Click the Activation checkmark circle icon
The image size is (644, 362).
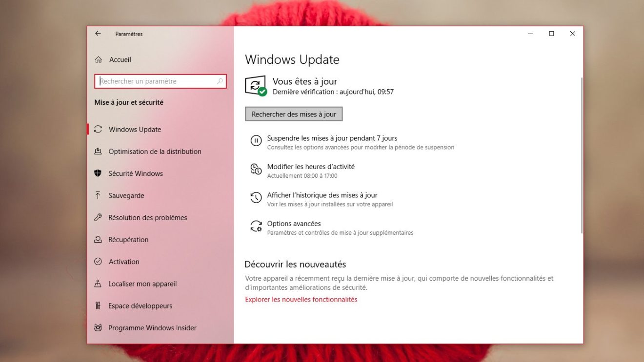98,262
